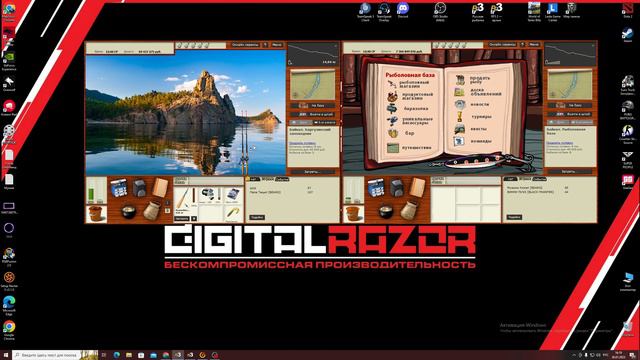
Task: Click На базу button in the left window
Action: [313, 105]
